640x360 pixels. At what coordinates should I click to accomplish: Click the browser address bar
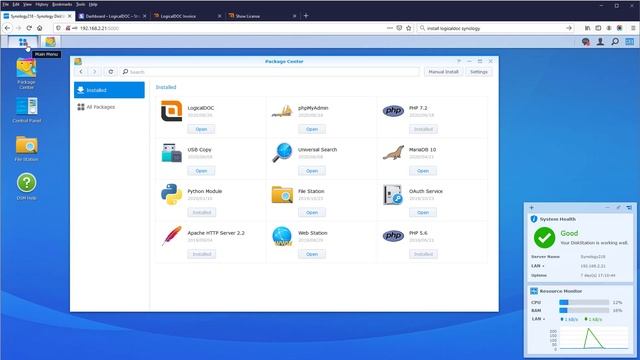tap(233, 28)
